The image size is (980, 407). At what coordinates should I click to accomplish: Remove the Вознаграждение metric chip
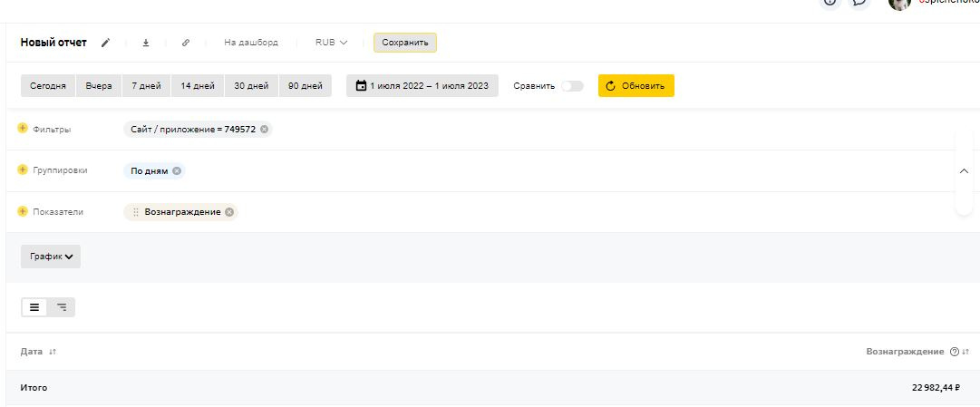tap(229, 212)
